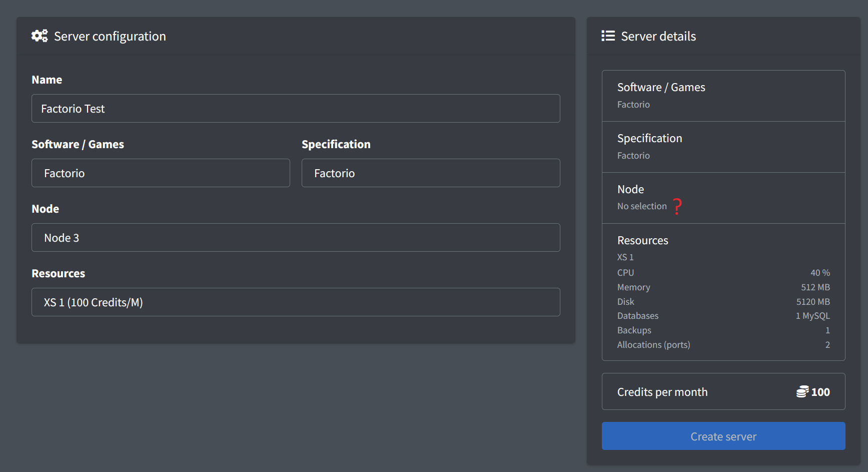This screenshot has width=868, height=472.
Task: Click the Server configuration header title
Action: point(110,36)
